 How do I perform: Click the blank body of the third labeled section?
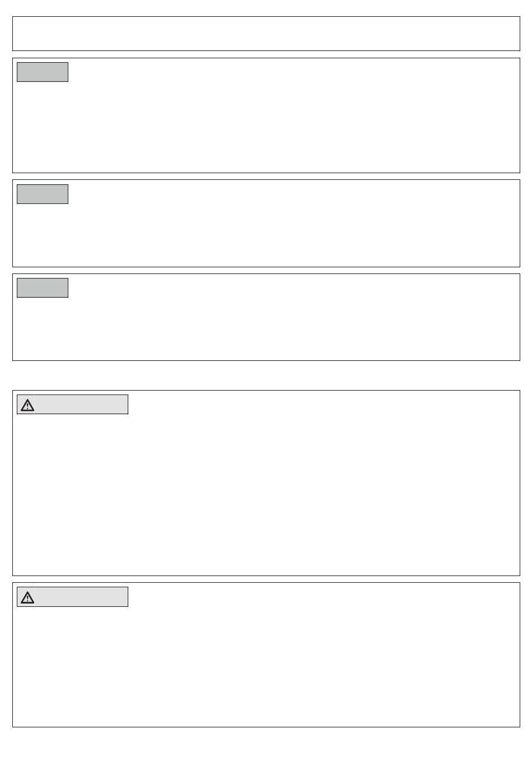pos(266,329)
